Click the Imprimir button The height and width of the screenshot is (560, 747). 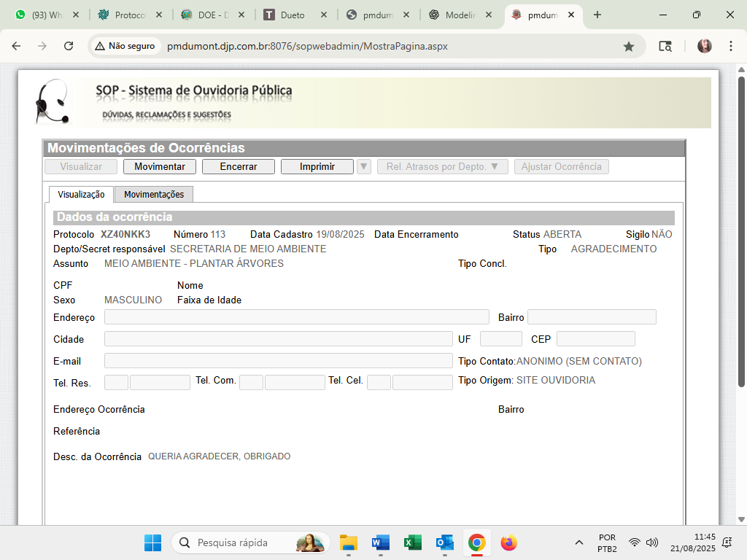317,166
